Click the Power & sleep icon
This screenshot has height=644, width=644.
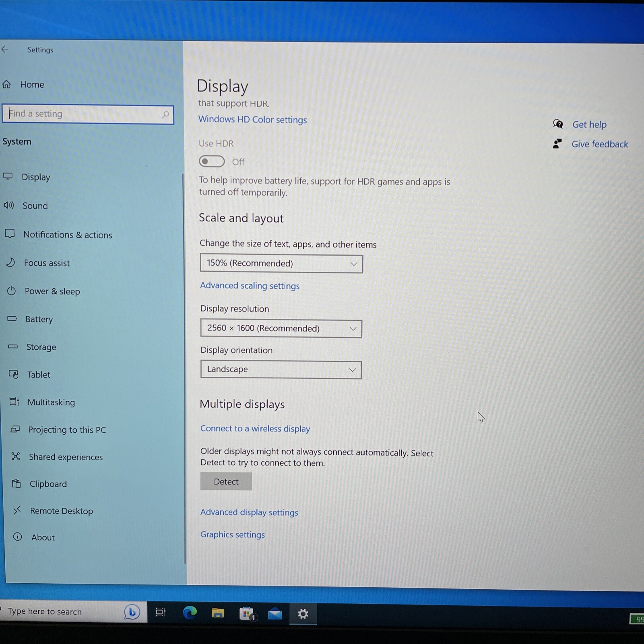click(x=11, y=291)
